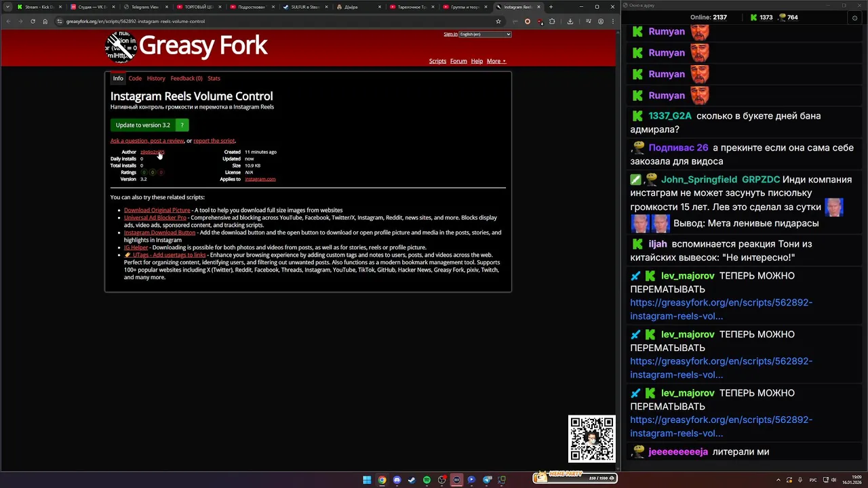The width and height of the screenshot is (868, 488).
Task: Switch to the Stream - Kick browser tab
Action: coord(39,7)
